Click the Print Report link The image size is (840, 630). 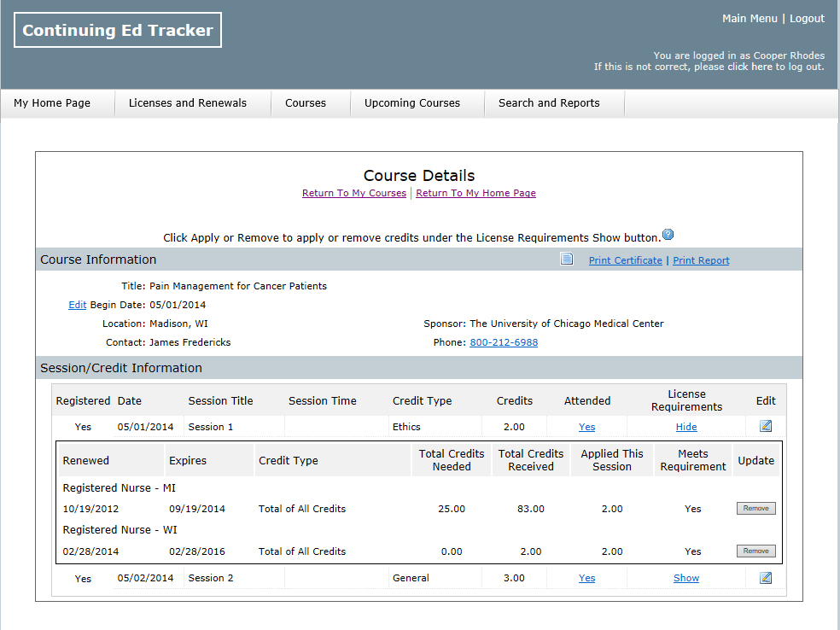point(701,260)
